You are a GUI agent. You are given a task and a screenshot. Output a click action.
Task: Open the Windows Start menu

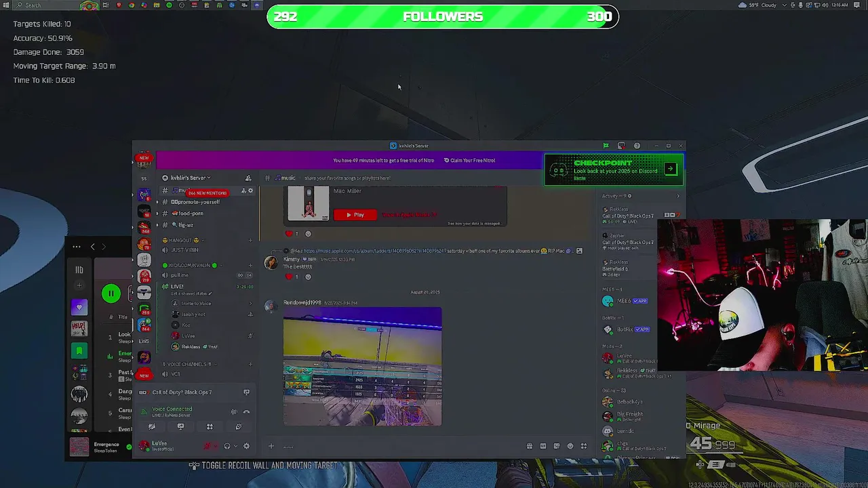(6, 5)
